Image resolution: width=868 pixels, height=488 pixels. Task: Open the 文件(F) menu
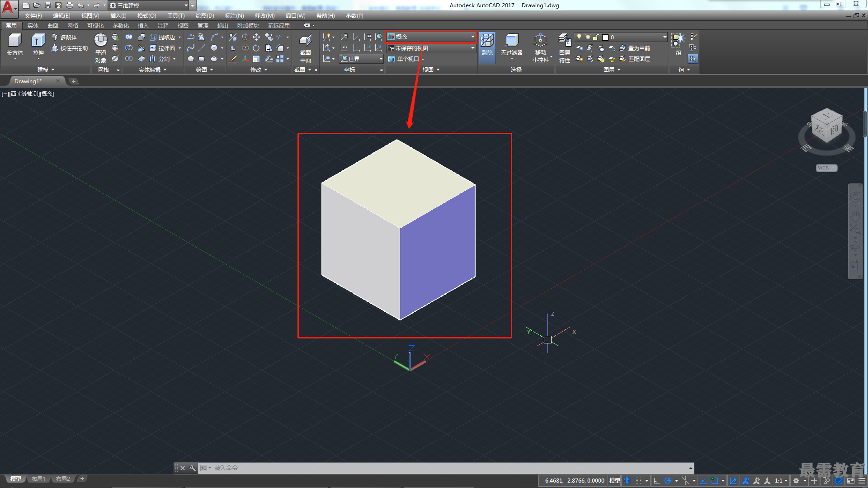click(33, 16)
